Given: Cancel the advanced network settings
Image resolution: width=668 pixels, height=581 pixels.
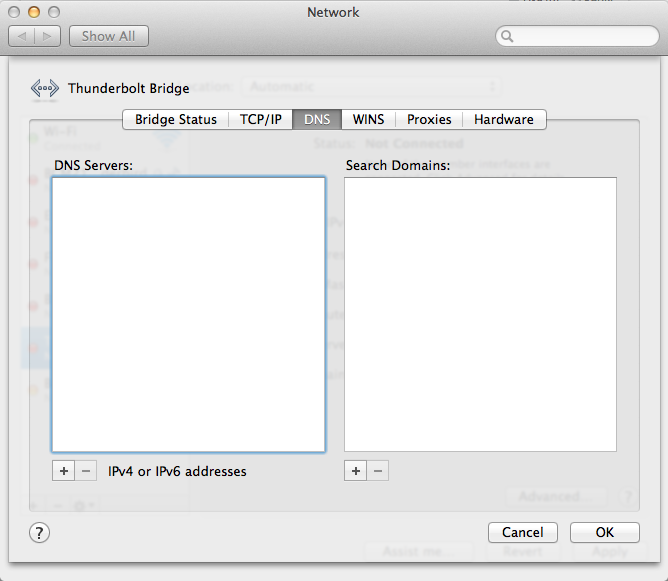Looking at the screenshot, I should tap(523, 532).
